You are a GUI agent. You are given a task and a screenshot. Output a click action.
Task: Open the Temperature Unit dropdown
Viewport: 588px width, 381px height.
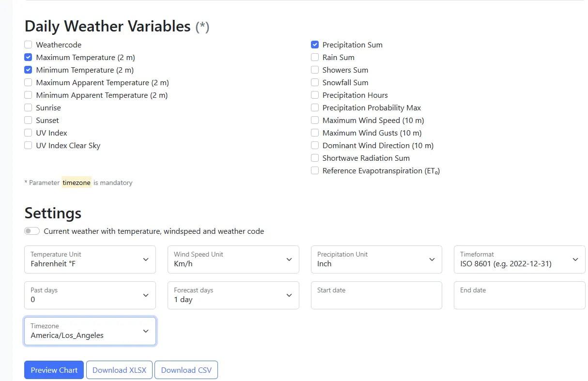tap(90, 259)
